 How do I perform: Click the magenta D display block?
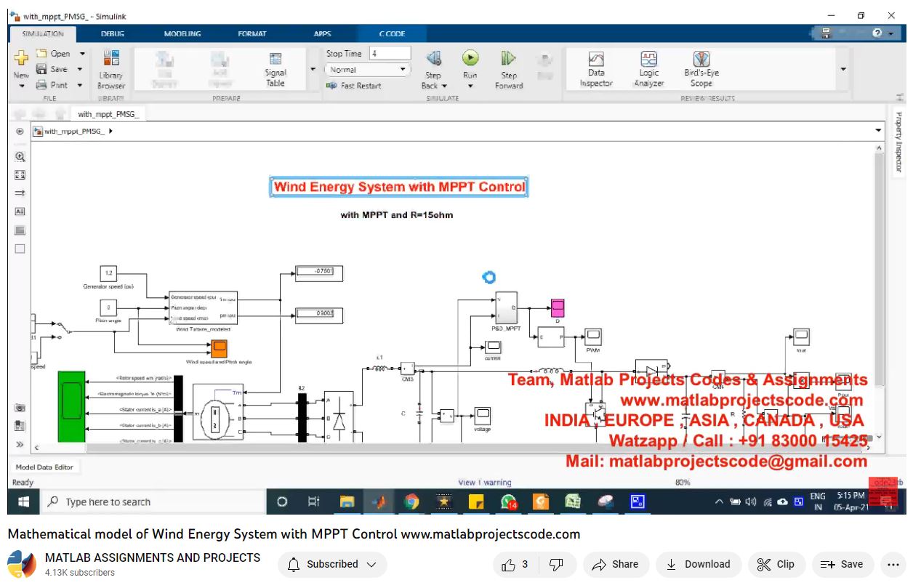tap(558, 307)
